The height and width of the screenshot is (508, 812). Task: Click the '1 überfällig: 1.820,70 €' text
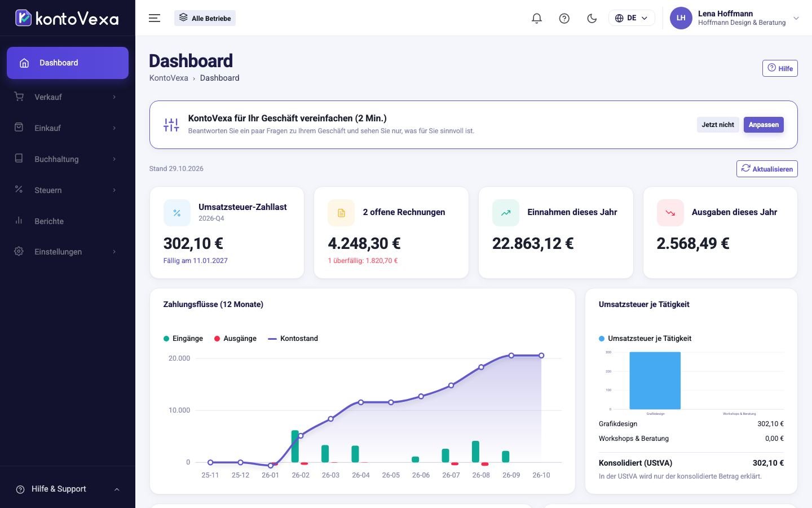tap(363, 261)
